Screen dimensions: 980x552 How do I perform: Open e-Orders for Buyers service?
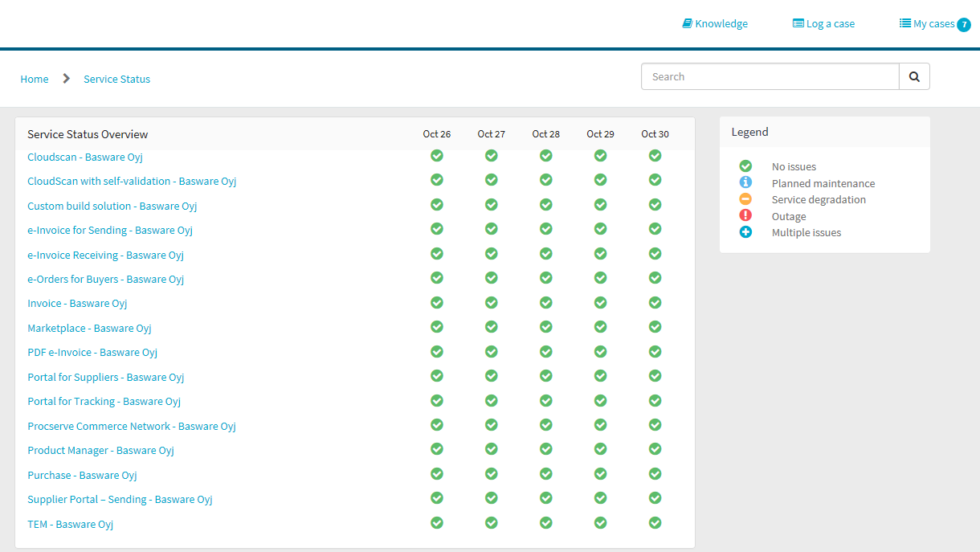[x=106, y=279]
